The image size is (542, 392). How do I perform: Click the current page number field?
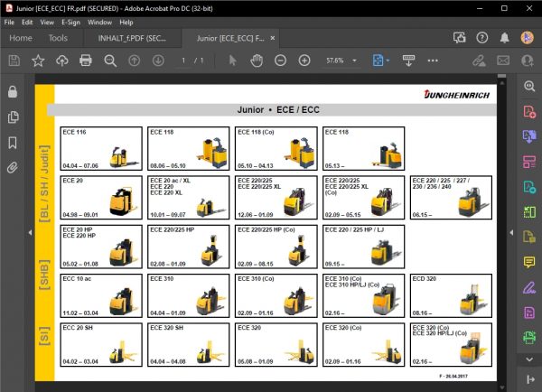tap(183, 61)
